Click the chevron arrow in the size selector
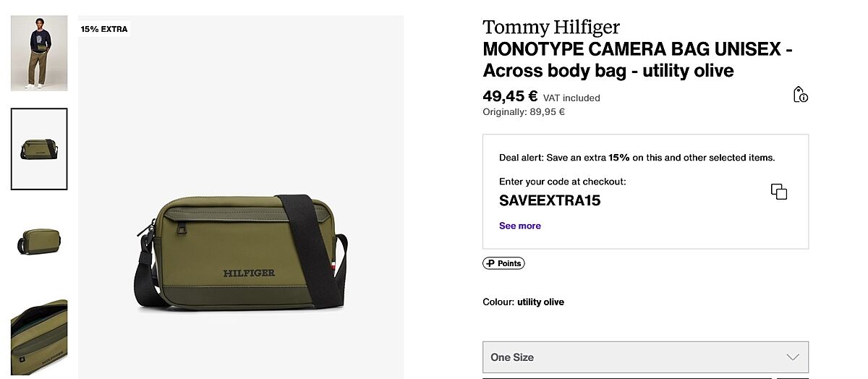This screenshot has height=379, width=868. click(x=793, y=357)
